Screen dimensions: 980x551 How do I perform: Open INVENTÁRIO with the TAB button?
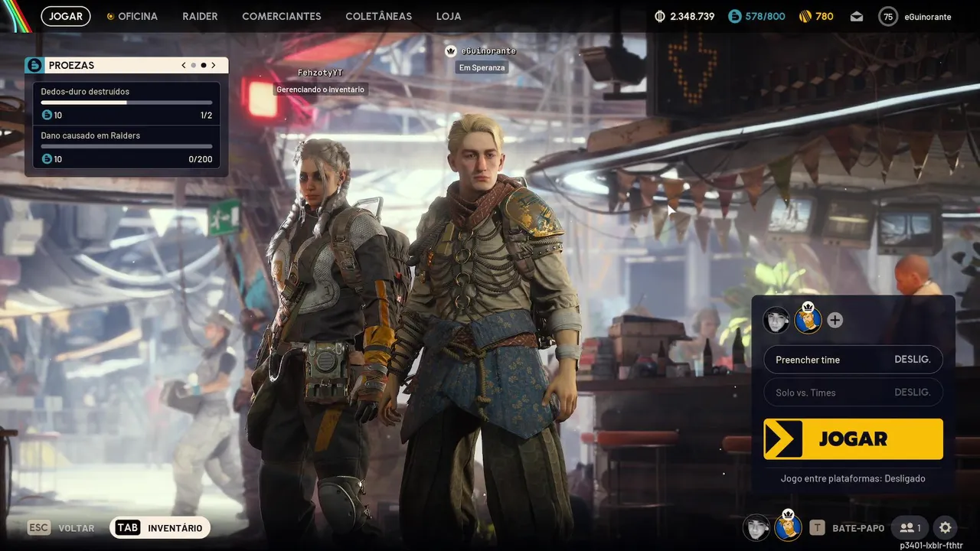click(160, 528)
